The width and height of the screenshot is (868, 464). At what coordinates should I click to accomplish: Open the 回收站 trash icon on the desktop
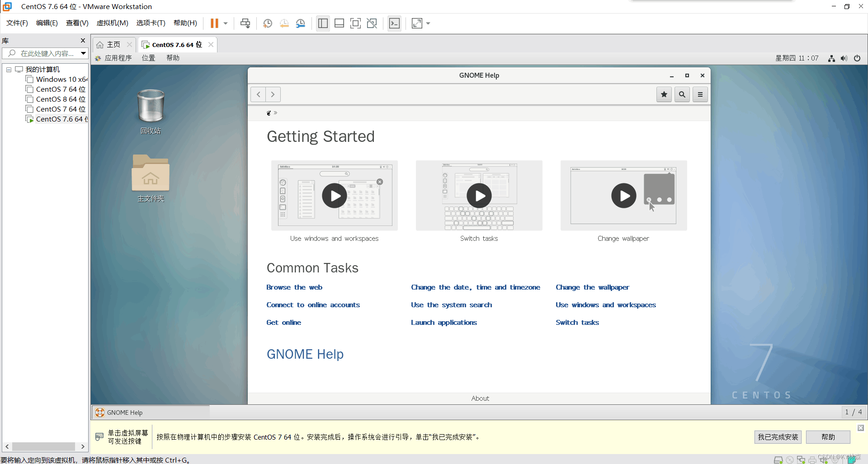(151, 111)
